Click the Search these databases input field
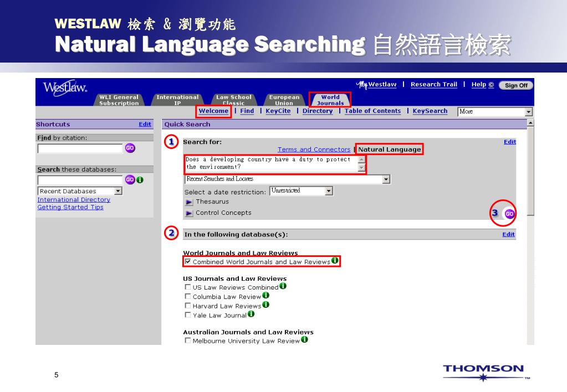The image size is (567, 392). (80, 180)
